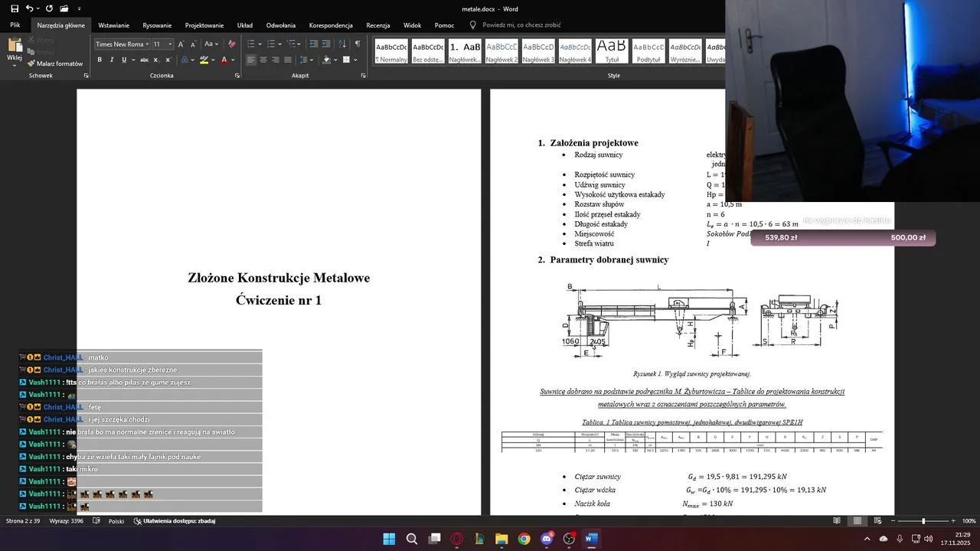The image size is (980, 551).
Task: Select the web layout view icon
Action: pyautogui.click(x=878, y=521)
